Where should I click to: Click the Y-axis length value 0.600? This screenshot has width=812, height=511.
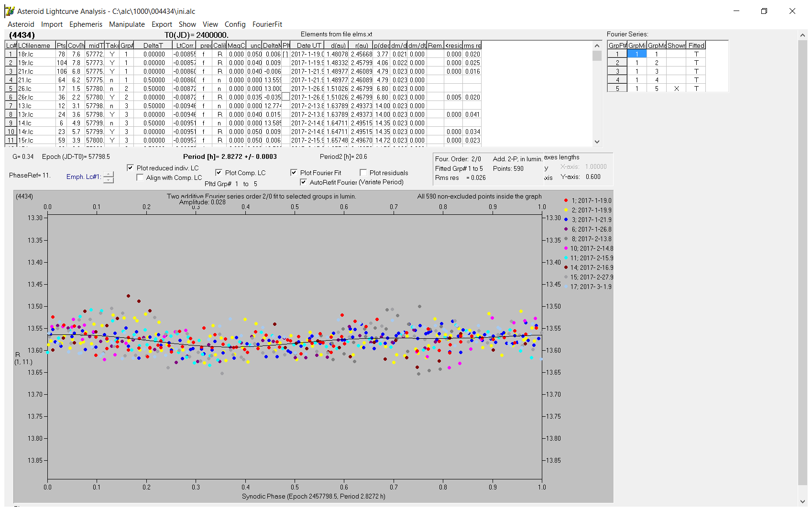[593, 177]
